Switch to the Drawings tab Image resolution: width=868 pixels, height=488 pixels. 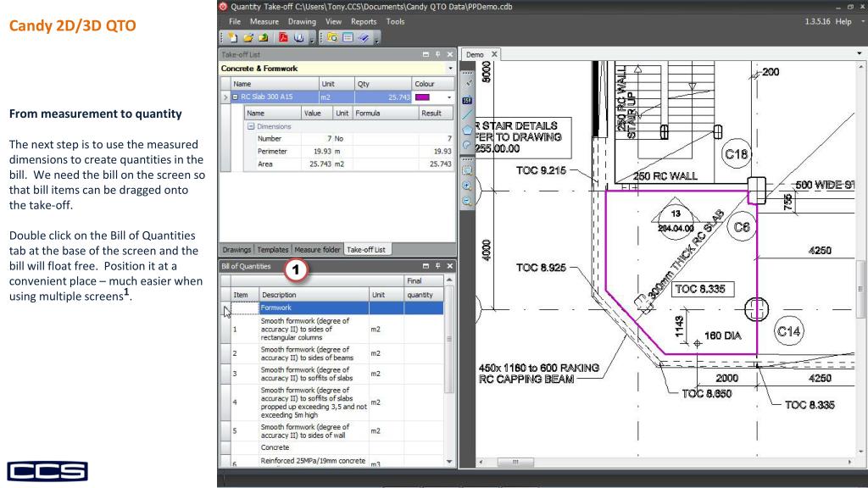[x=237, y=250]
